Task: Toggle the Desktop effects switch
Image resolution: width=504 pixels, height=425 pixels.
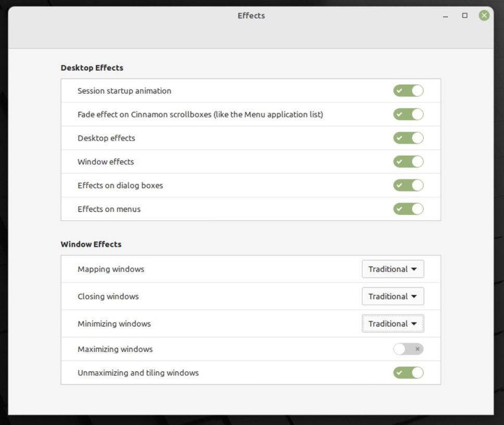Action: point(408,138)
